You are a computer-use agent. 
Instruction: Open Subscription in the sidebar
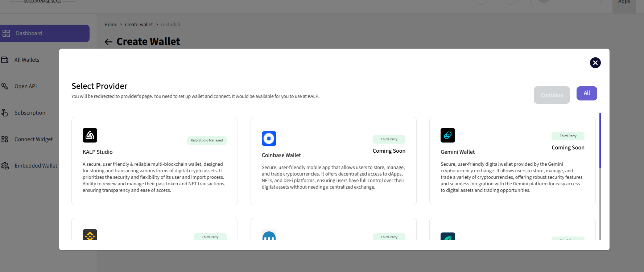tap(30, 113)
